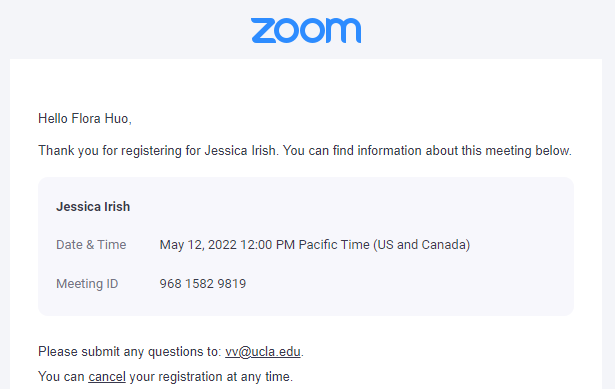Click the You can text before cancel
615x389 pixels.
point(61,376)
